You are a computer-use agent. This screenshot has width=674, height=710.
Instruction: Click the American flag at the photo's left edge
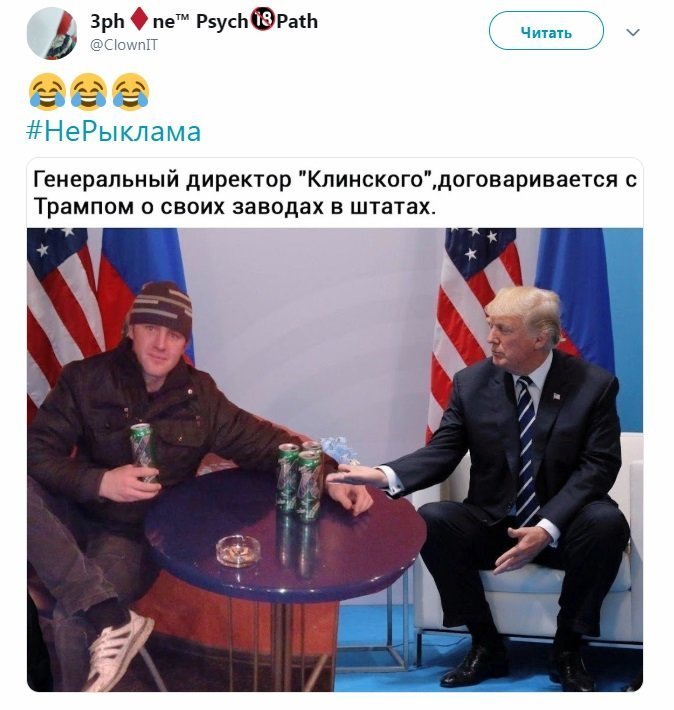pyautogui.click(x=61, y=312)
